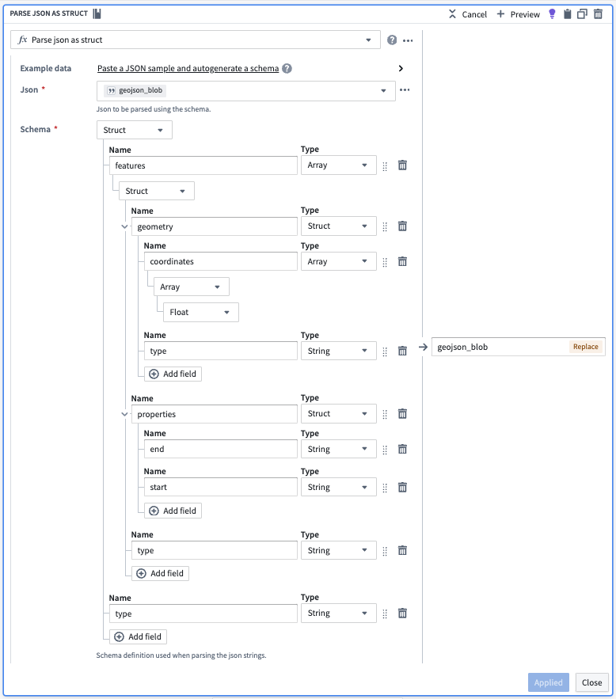Click the drag handle of geometry row
Image resolution: width=616 pixels, height=699 pixels.
385,227
